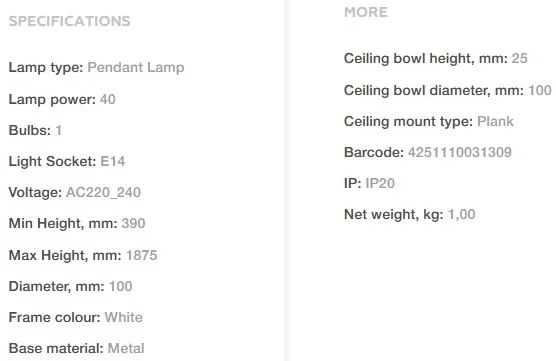
Task: Click the E14 light socket value
Action: [x=113, y=161]
